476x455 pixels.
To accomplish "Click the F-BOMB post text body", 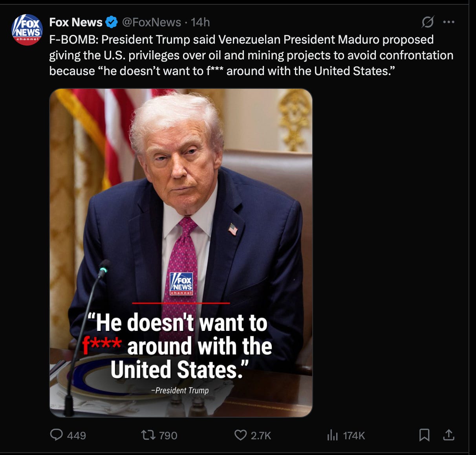I will point(251,55).
